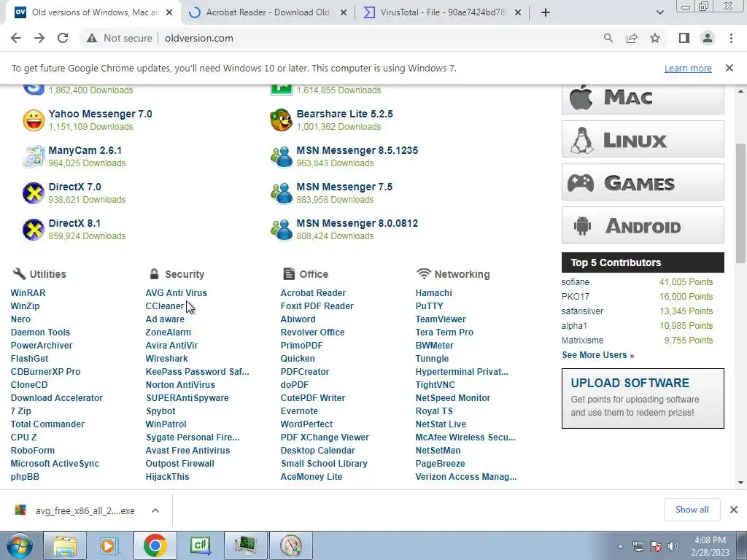The image size is (747, 560).
Task: Click the Learn more link
Action: (688, 68)
